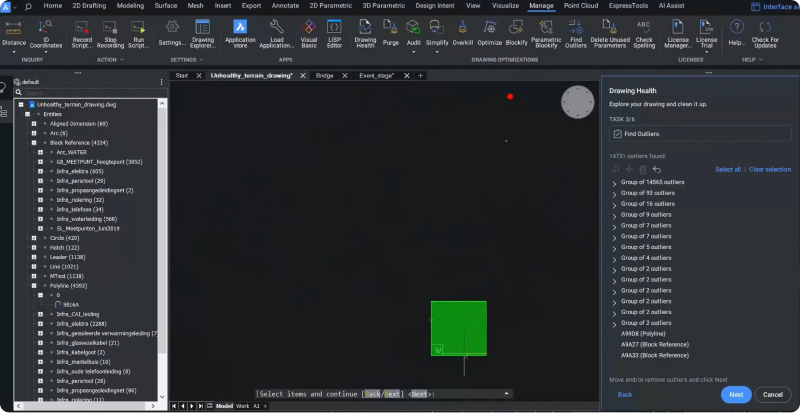The width and height of the screenshot is (800, 413).
Task: Click the command line input
Action: point(384,394)
